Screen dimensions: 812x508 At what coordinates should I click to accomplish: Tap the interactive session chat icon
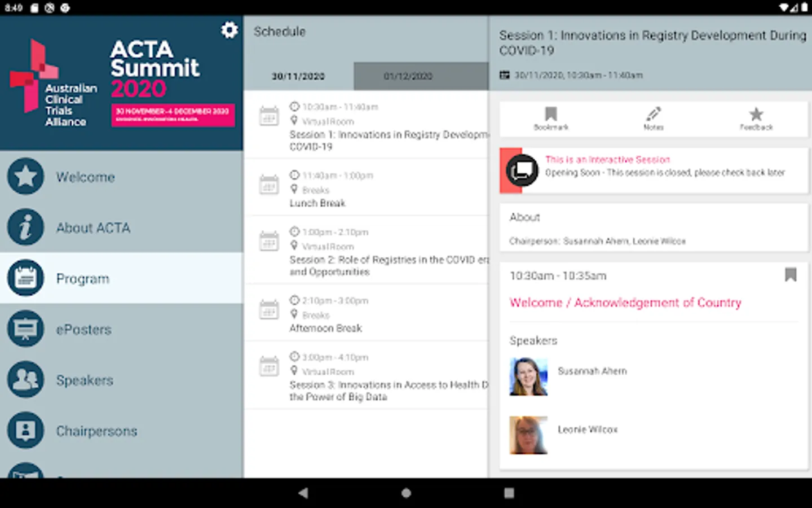tap(522, 170)
